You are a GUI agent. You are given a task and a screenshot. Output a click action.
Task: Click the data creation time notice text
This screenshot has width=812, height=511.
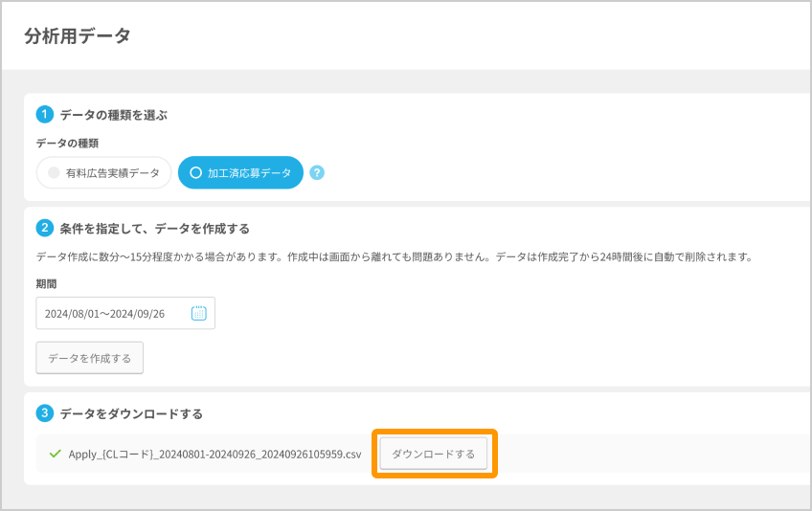395,256
